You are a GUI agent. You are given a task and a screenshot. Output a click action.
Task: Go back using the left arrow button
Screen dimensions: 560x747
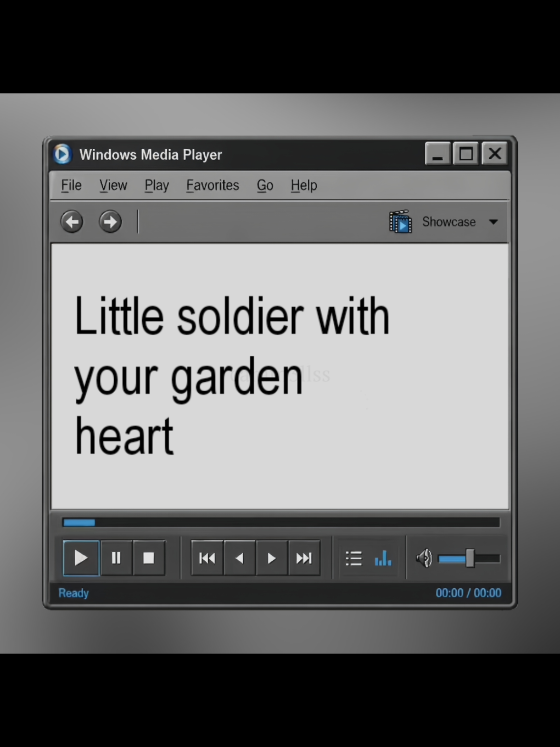click(72, 222)
